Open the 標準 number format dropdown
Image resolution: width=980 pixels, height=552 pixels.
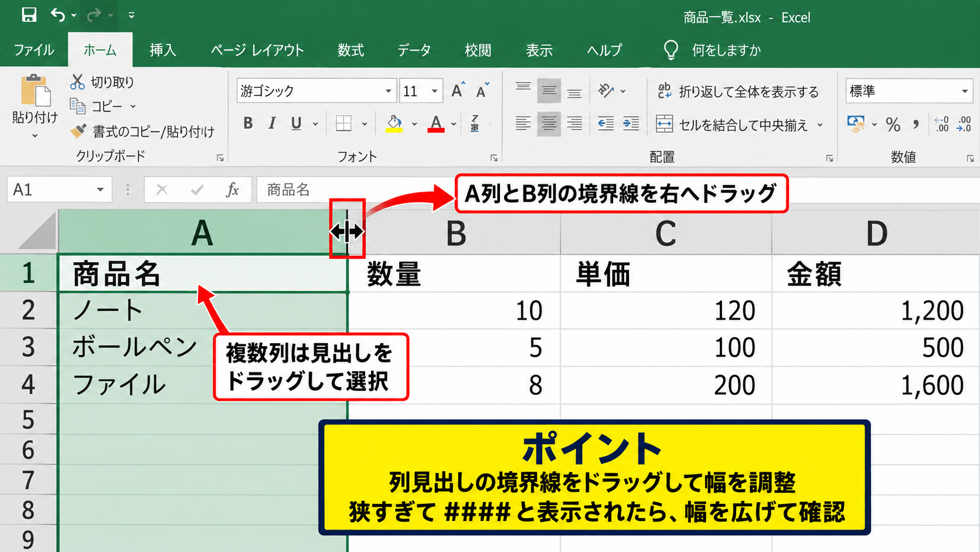pyautogui.click(x=964, y=91)
